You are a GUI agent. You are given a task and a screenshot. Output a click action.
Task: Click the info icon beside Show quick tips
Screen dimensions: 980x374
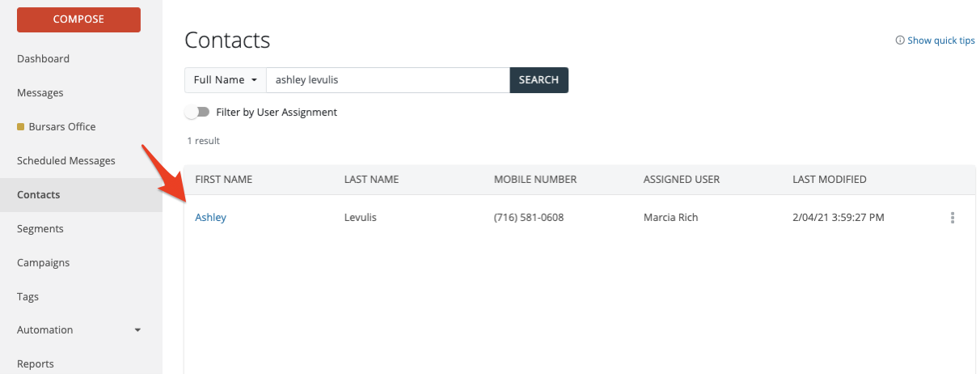tap(900, 40)
